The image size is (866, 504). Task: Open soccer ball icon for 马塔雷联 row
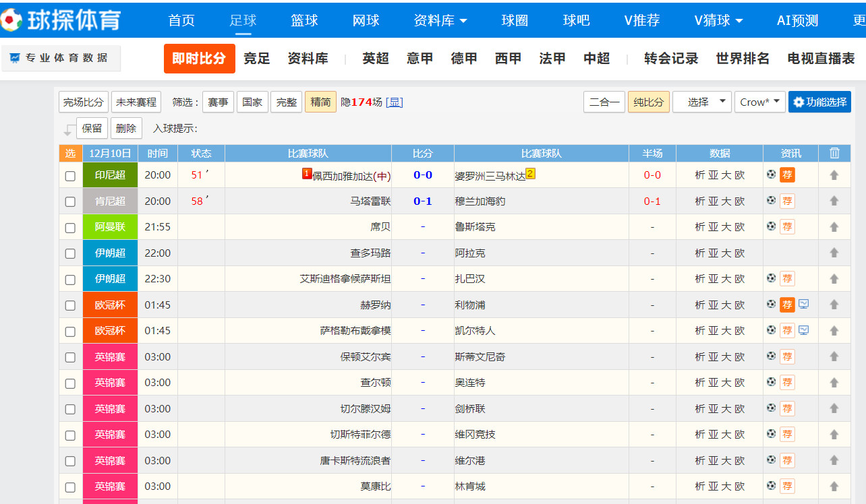(x=772, y=200)
